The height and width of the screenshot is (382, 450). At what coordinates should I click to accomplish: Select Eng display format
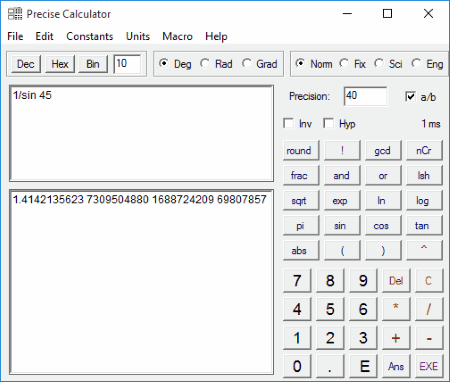tap(427, 64)
